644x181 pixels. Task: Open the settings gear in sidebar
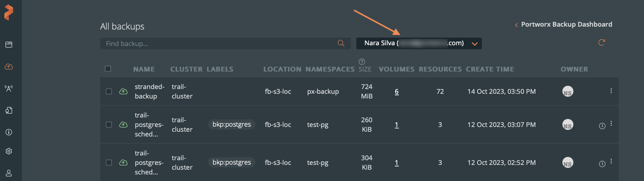point(9,151)
